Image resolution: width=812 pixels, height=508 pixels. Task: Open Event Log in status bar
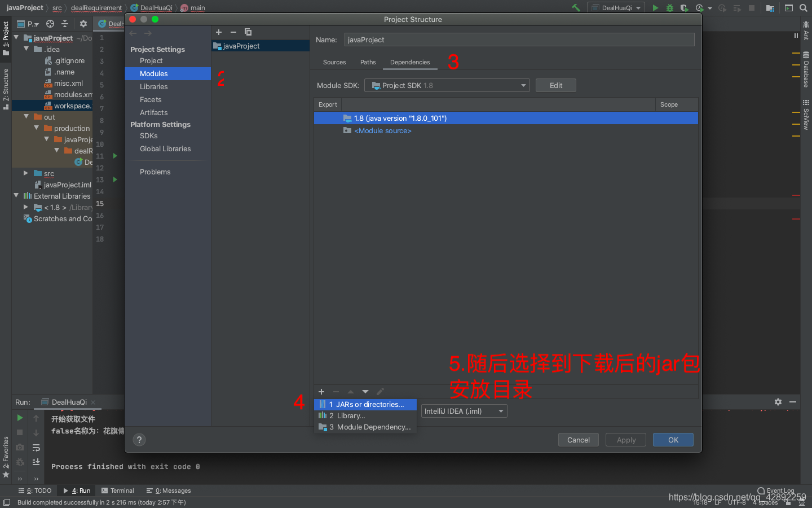(x=776, y=491)
